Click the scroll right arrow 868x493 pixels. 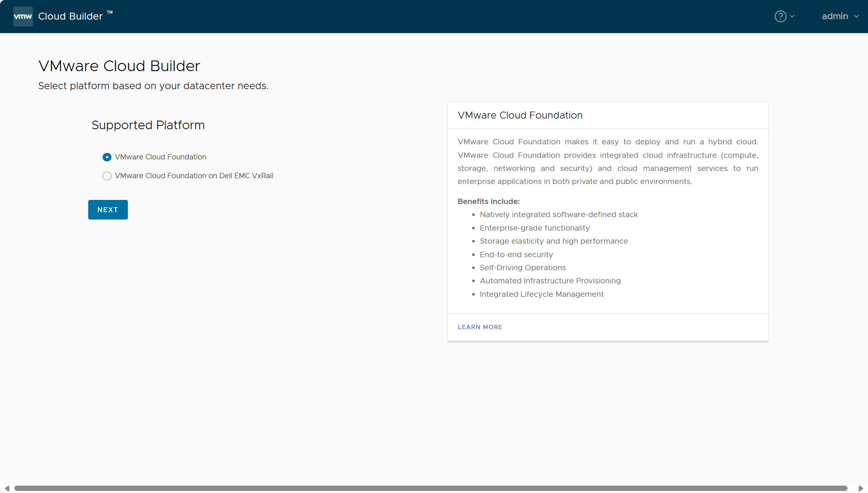[x=861, y=488]
